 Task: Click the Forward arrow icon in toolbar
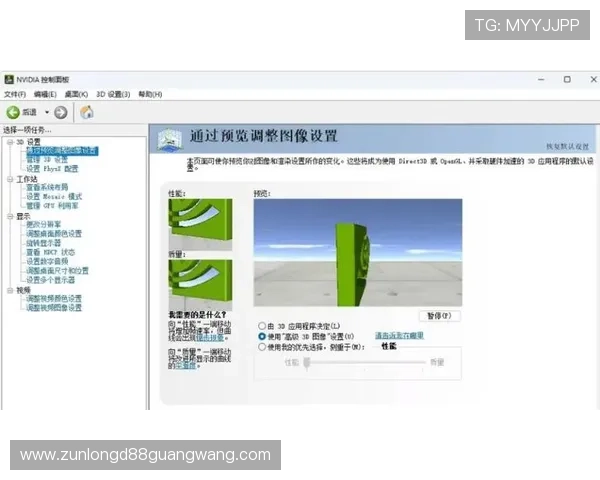pos(60,113)
